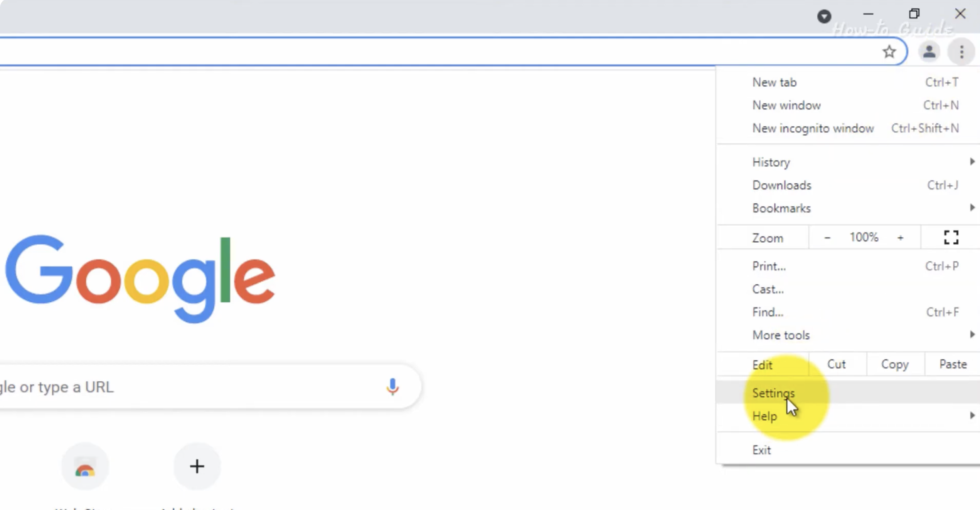
Task: Open Downloads from the menu
Action: click(782, 185)
